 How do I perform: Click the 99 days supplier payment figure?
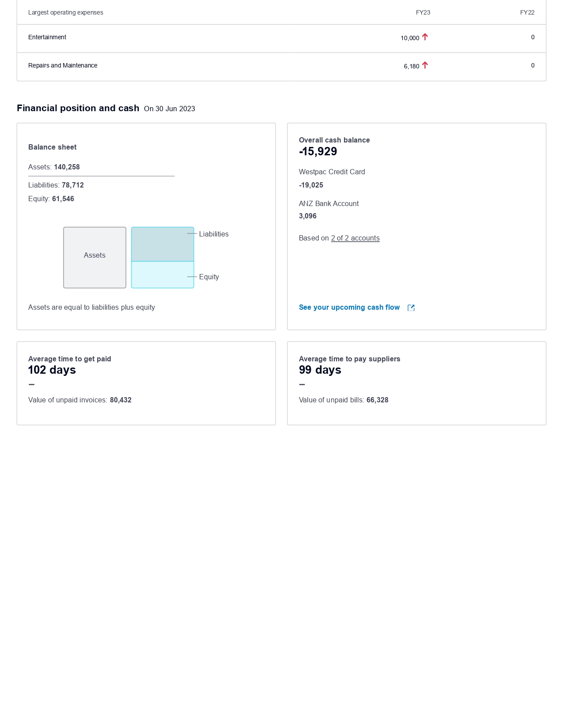point(320,370)
